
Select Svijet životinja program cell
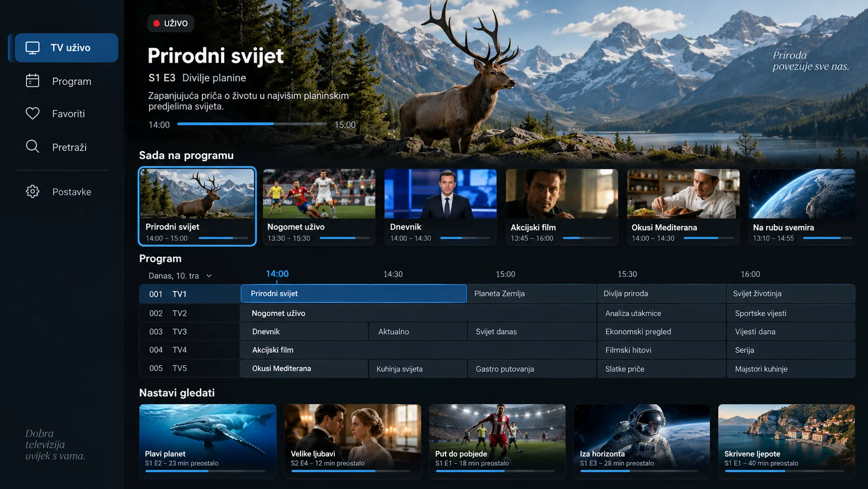[x=791, y=294]
